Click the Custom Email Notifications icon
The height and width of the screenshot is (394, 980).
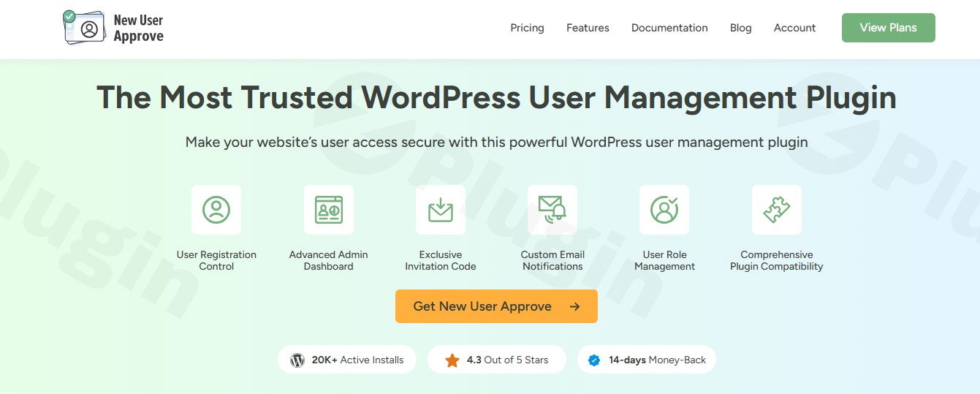pos(552,210)
